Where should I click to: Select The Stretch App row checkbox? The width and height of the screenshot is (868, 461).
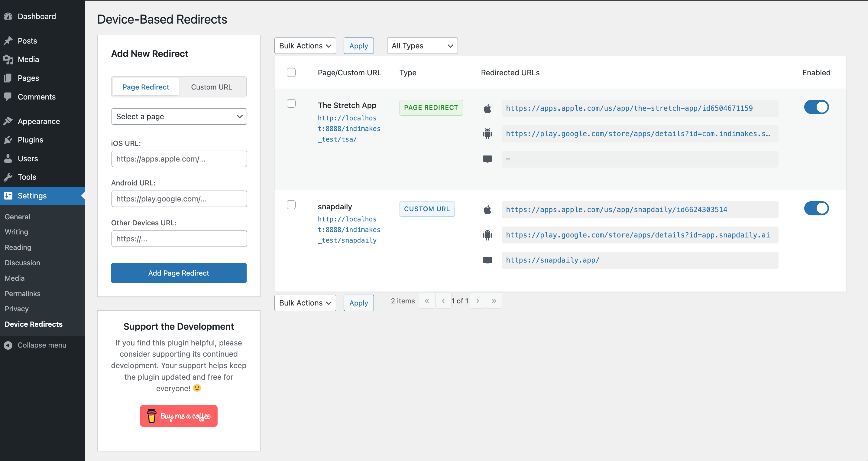pyautogui.click(x=291, y=103)
